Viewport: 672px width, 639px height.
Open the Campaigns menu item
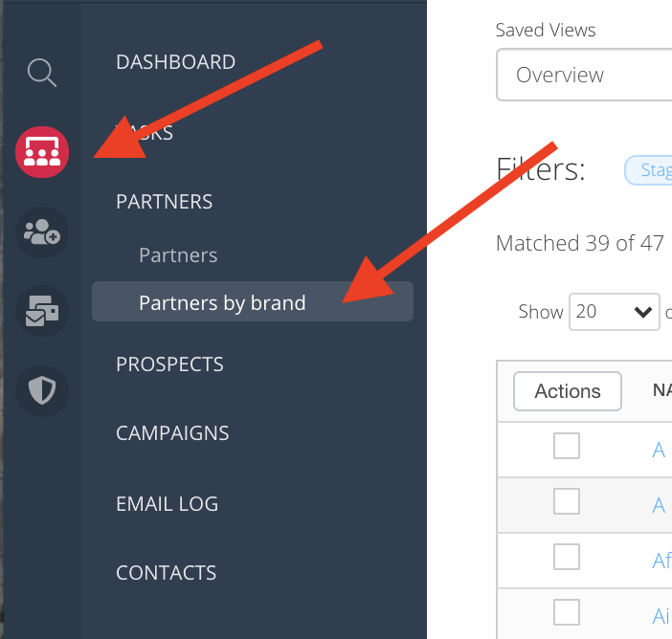click(172, 433)
